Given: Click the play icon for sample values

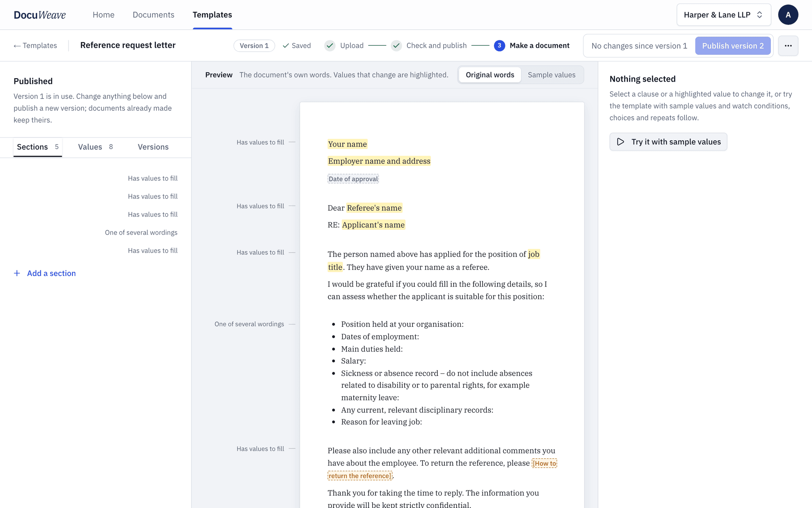Looking at the screenshot, I should click(x=620, y=142).
